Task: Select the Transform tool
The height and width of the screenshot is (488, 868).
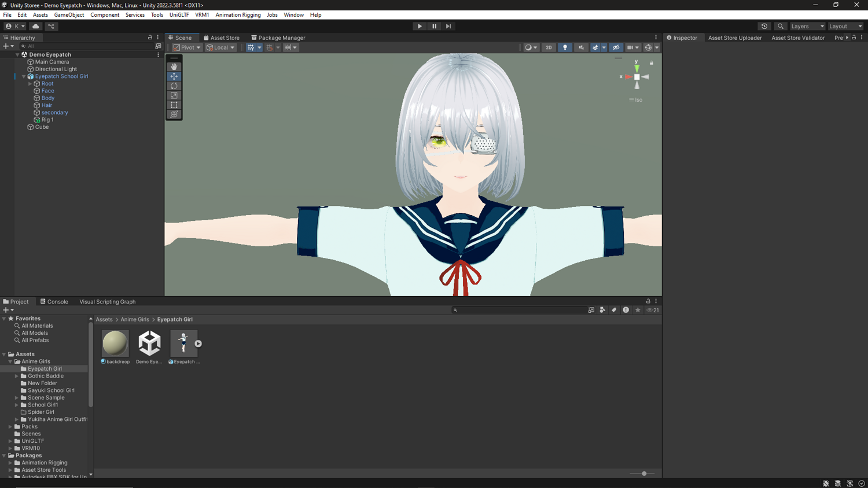Action: tap(174, 114)
